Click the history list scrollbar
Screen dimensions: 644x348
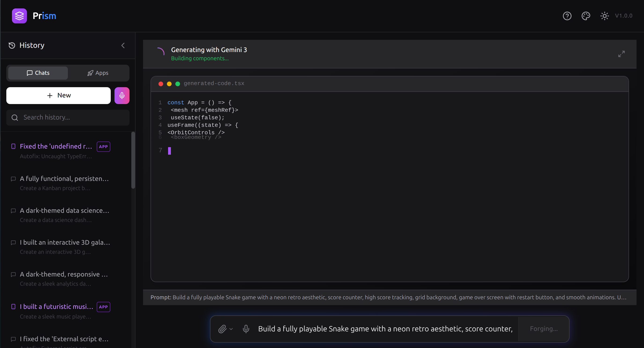click(x=133, y=160)
